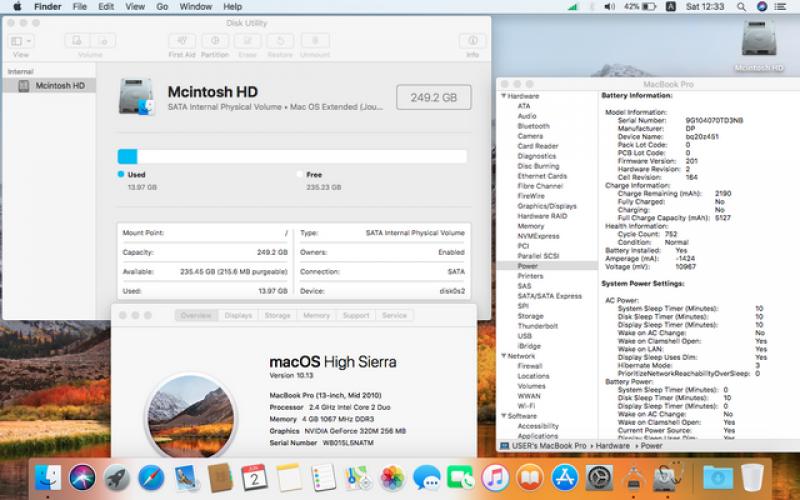Viewport: 800px width, 500px height.
Task: Select USB in the Hardware list
Action: click(x=524, y=336)
